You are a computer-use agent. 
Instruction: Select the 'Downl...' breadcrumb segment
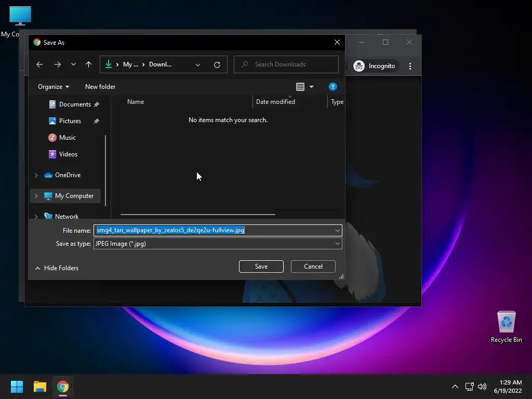[x=160, y=64]
